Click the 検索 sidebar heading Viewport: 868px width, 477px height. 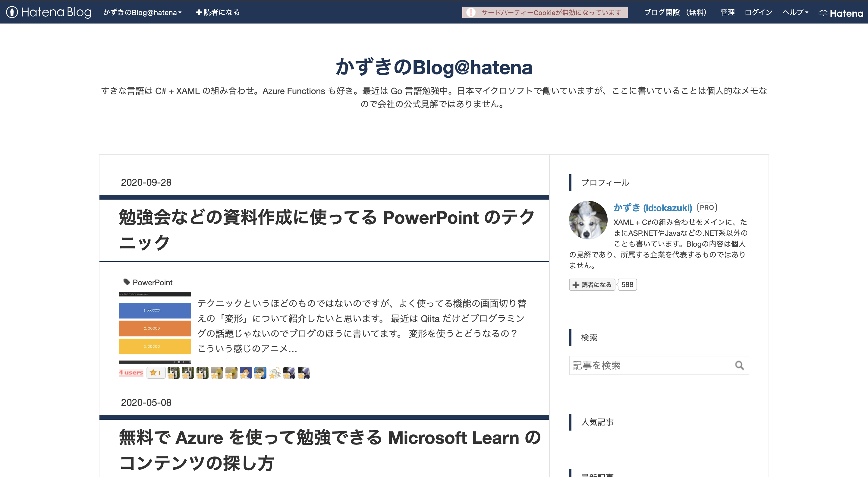[x=589, y=338]
